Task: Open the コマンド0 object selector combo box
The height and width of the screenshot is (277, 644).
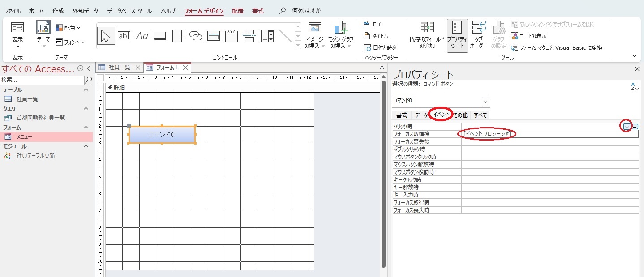Action: 485,102
